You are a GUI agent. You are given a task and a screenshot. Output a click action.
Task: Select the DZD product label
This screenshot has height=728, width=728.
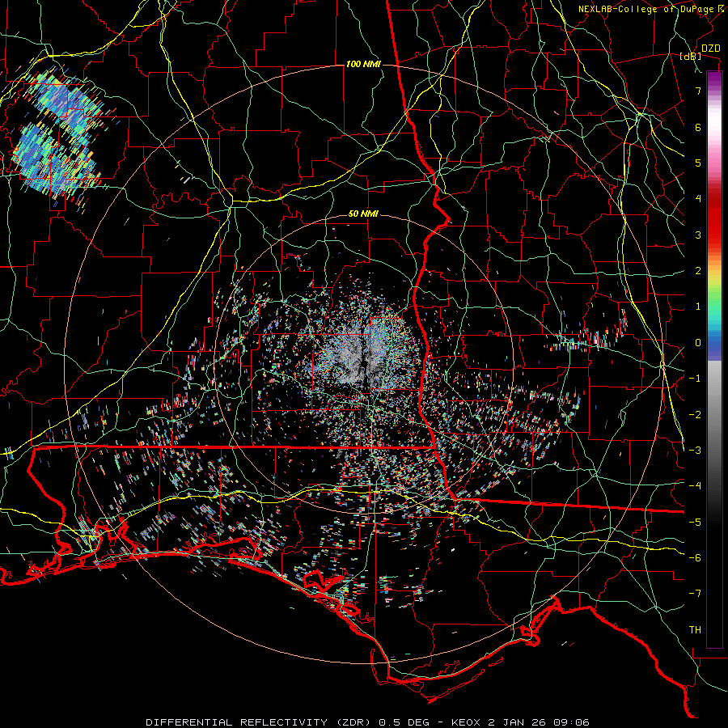point(710,49)
